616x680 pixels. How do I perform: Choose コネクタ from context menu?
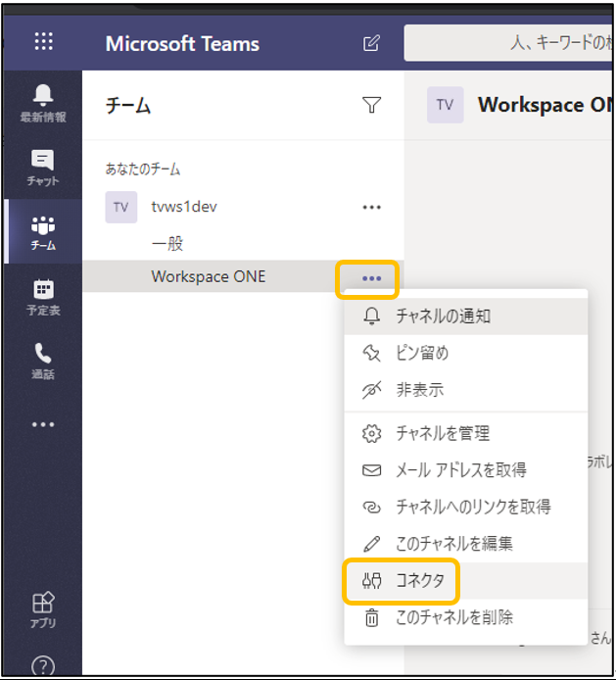pyautogui.click(x=466, y=581)
